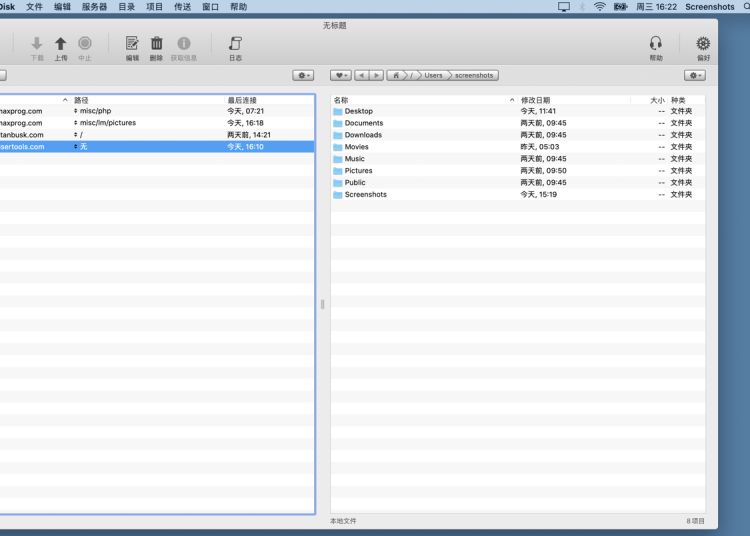Click the 编辑 (Edit) pencil icon

tap(132, 44)
